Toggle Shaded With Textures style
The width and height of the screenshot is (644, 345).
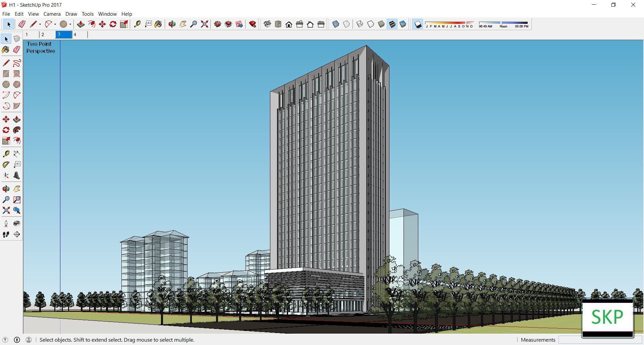pyautogui.click(x=392, y=24)
